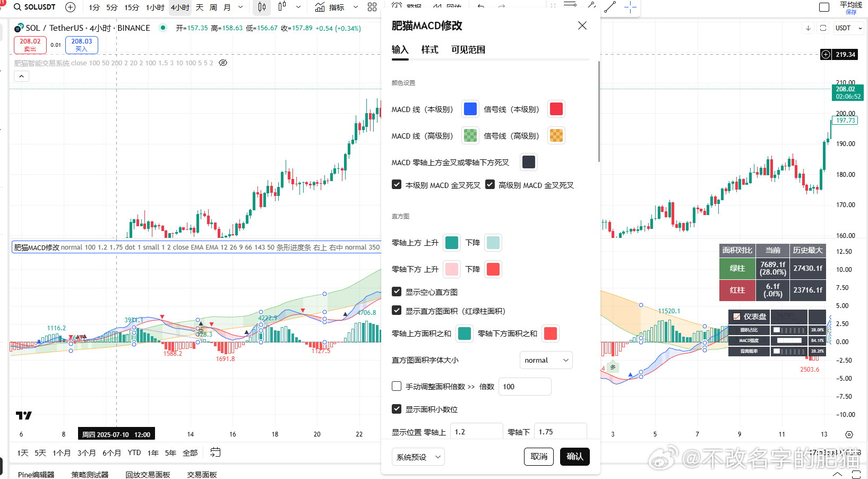Click the undo arrow in toolbar
Viewport: 868px width, 479px height.
[481, 6]
